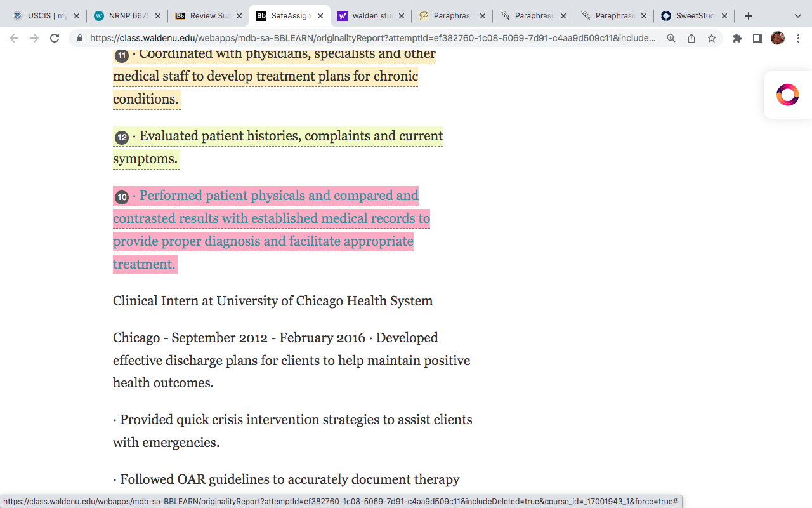Click source marker 11 badge

(x=121, y=56)
